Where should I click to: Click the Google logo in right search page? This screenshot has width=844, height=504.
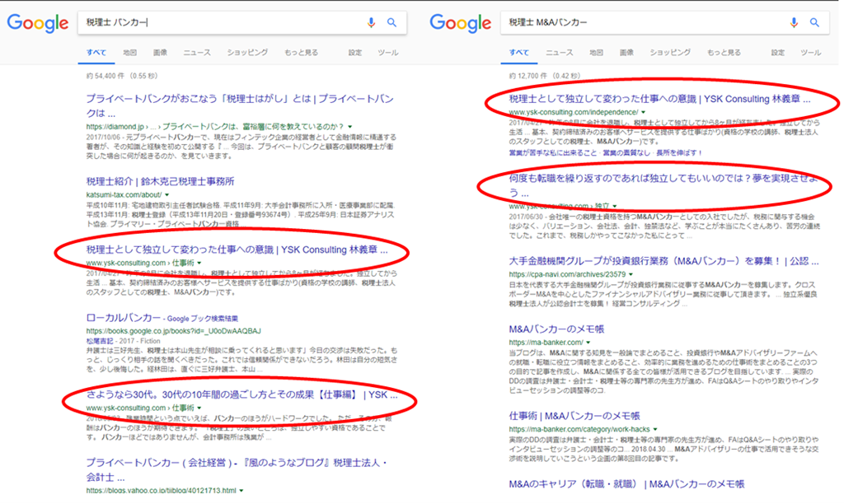pyautogui.click(x=460, y=23)
